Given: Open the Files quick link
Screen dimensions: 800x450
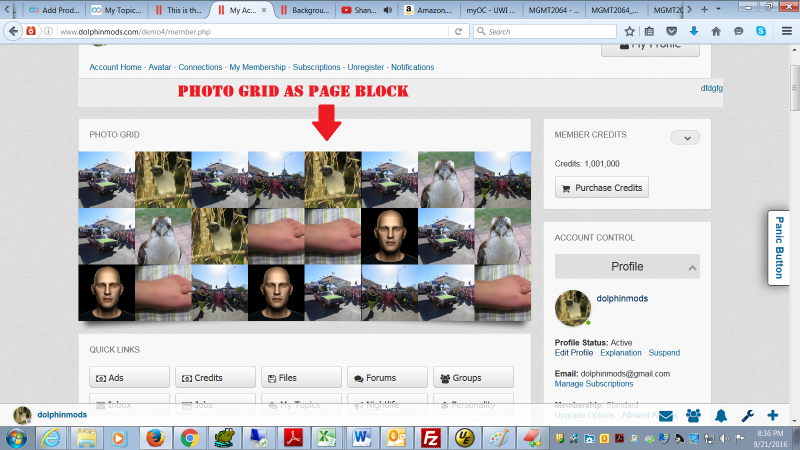Looking at the screenshot, I should pyautogui.click(x=301, y=378).
